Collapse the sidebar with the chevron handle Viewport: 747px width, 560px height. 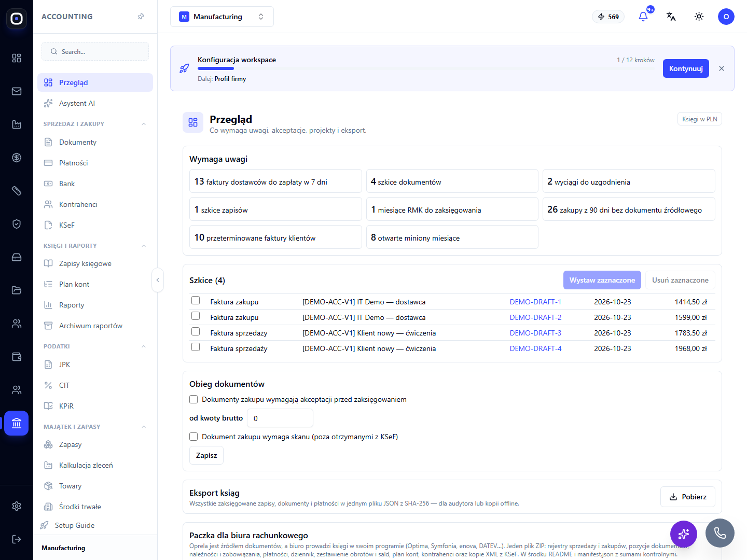pyautogui.click(x=158, y=280)
